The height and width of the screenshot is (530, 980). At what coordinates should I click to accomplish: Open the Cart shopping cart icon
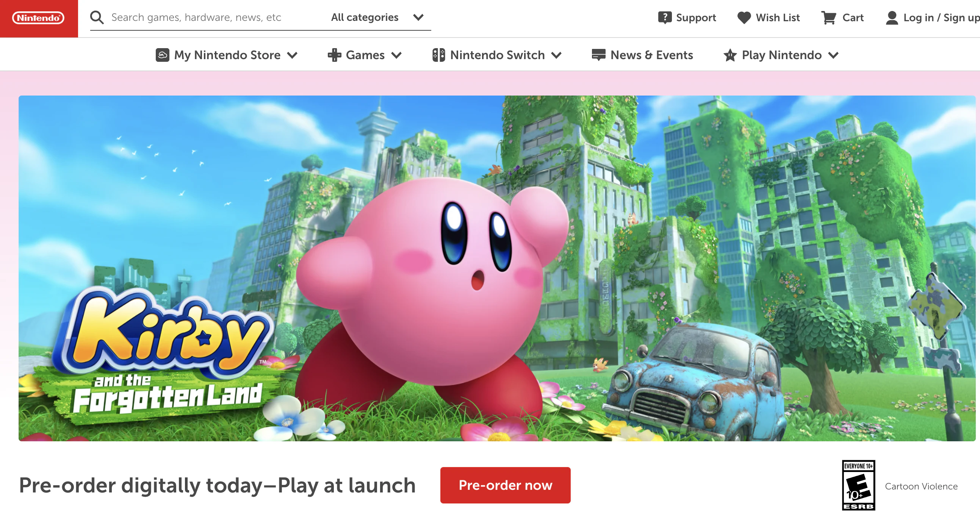(x=829, y=17)
